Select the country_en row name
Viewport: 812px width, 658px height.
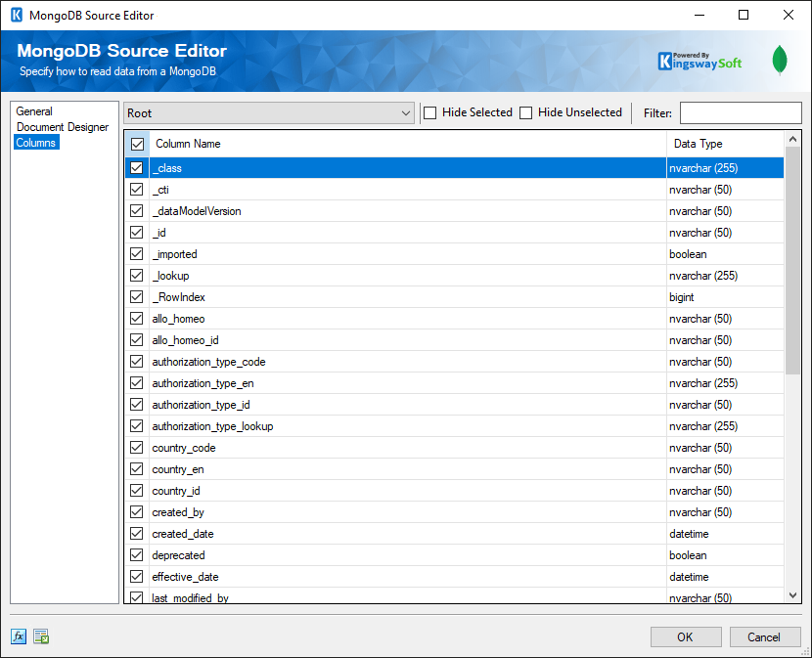pyautogui.click(x=178, y=469)
